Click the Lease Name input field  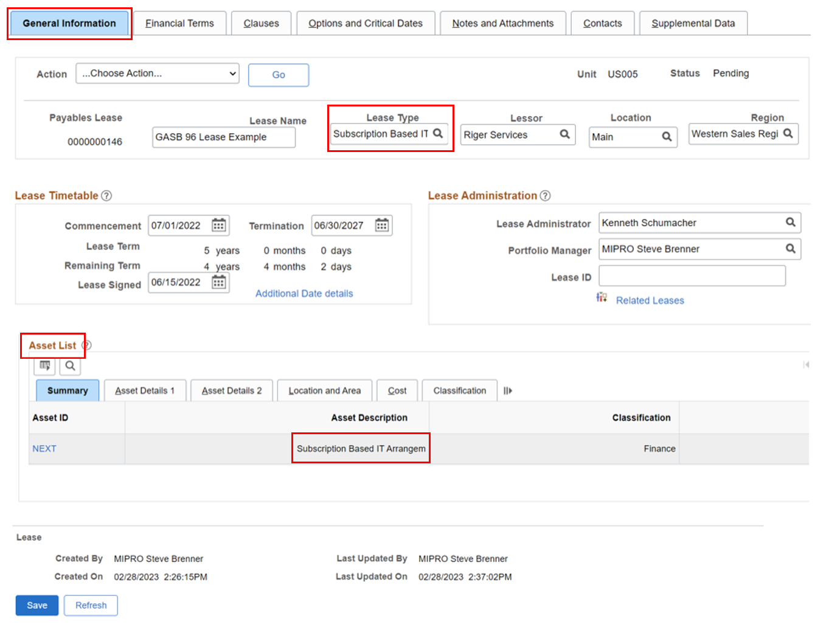coord(224,137)
